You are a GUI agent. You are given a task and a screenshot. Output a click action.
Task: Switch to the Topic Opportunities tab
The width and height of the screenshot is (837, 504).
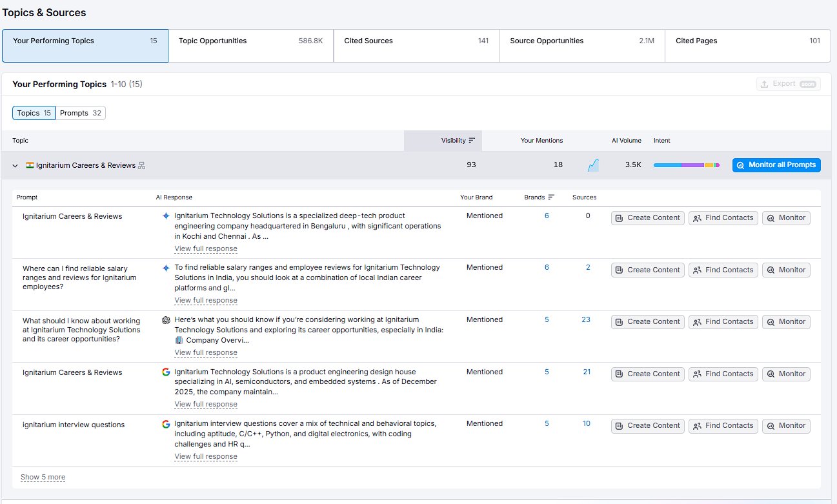(250, 45)
